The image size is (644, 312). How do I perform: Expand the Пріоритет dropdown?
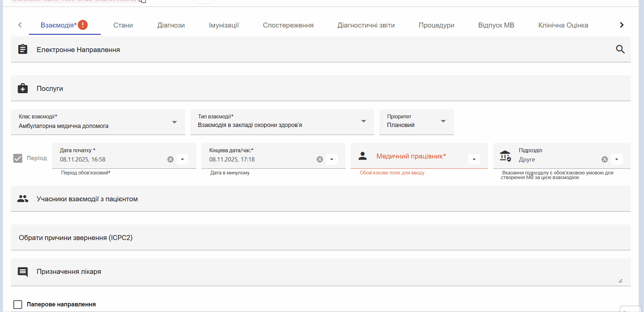tap(443, 121)
